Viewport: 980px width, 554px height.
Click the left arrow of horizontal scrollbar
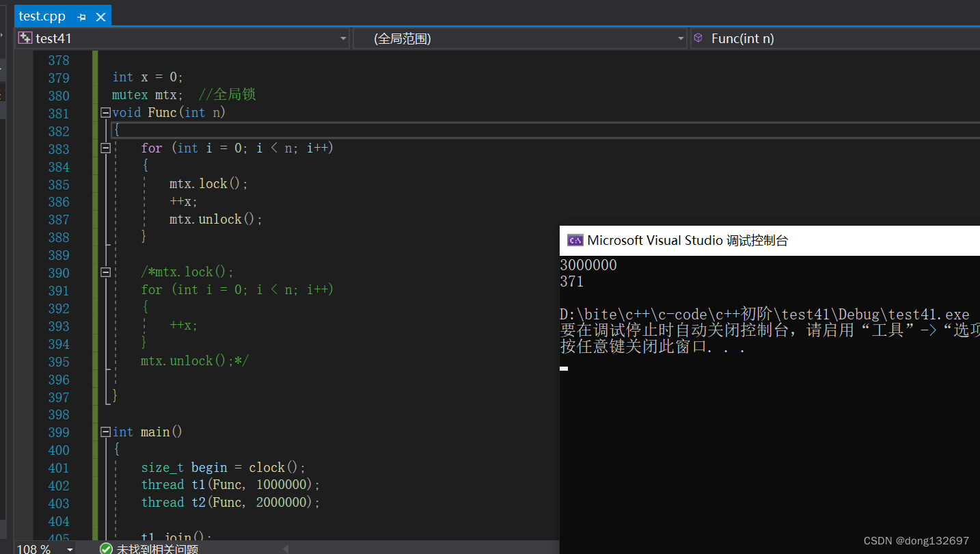point(286,549)
